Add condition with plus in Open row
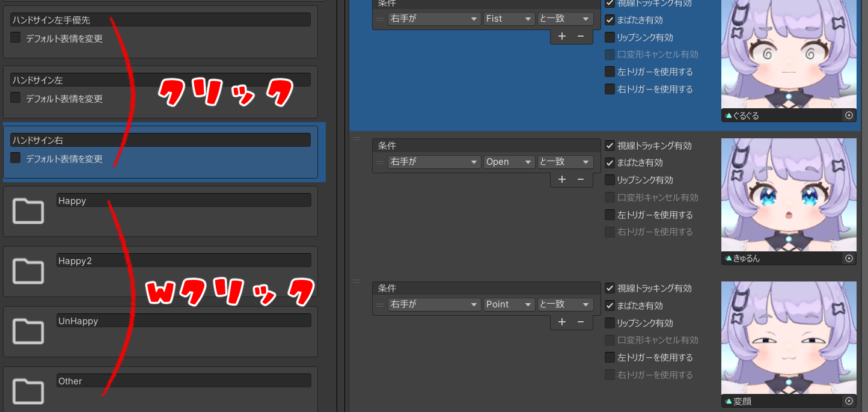This screenshot has width=868, height=412. click(562, 179)
